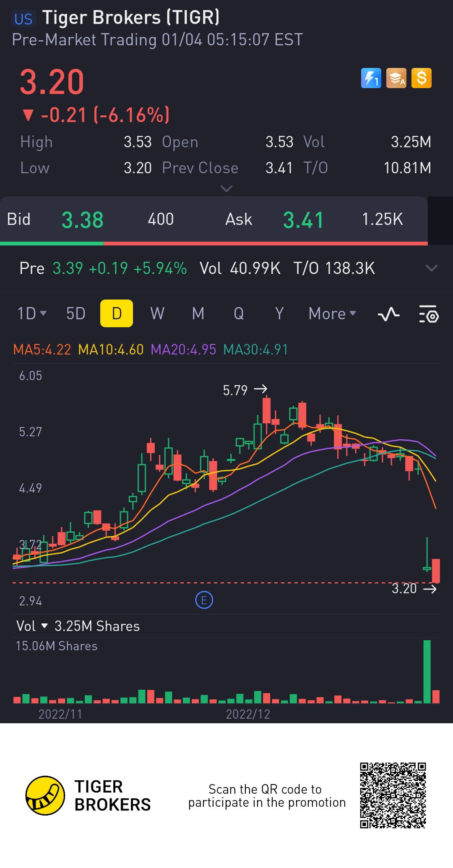
Task: Tap the 2.94 price axis label
Action: click(x=31, y=601)
